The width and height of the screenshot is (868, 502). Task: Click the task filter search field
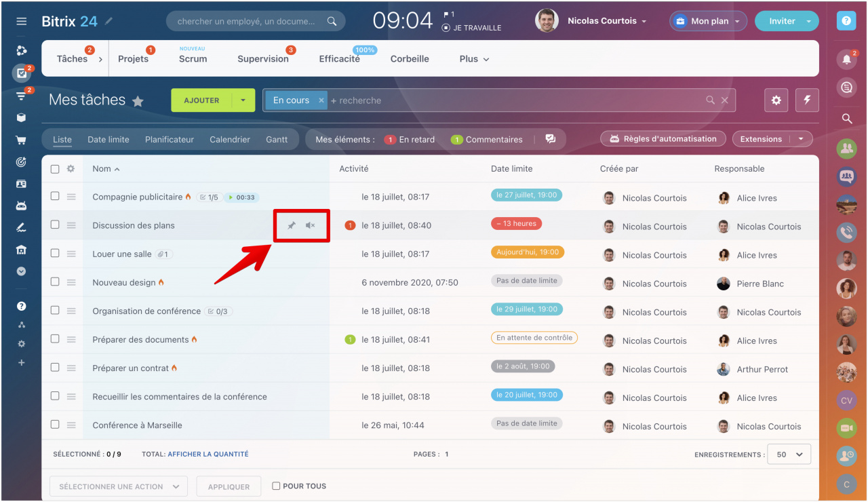515,100
